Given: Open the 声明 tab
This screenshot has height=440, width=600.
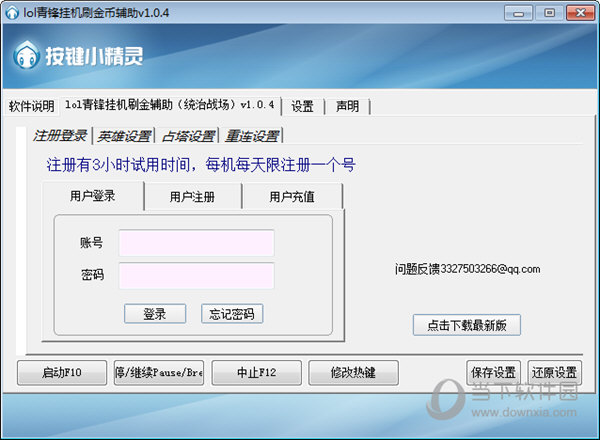Looking at the screenshot, I should (x=347, y=106).
